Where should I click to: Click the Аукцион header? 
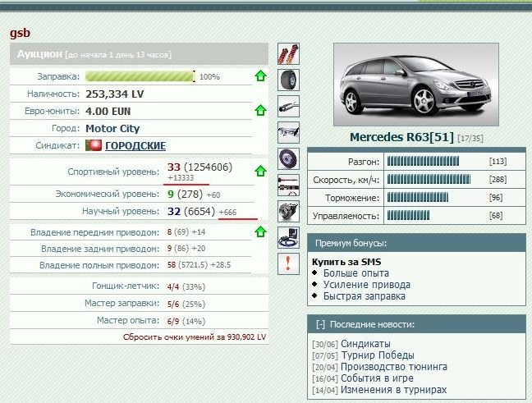click(139, 54)
